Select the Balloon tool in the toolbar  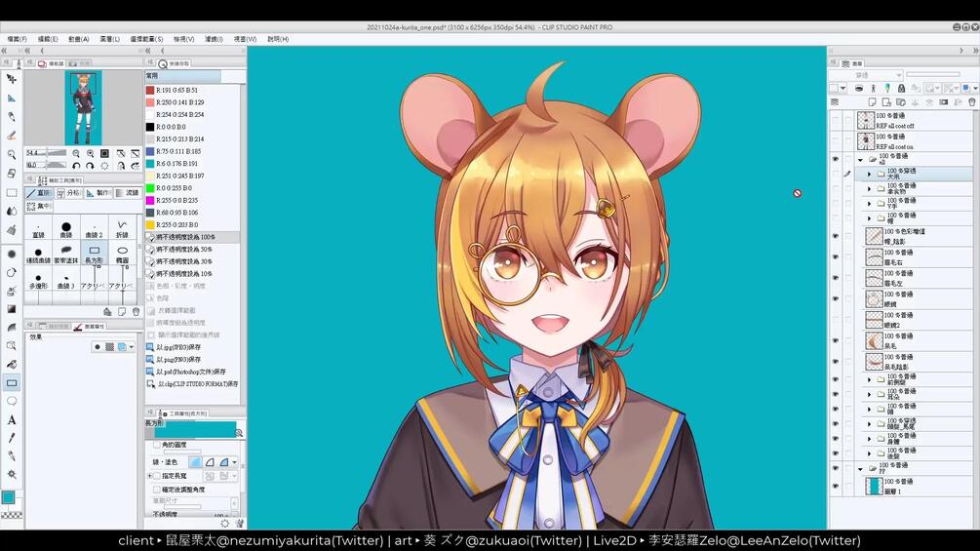[12, 401]
